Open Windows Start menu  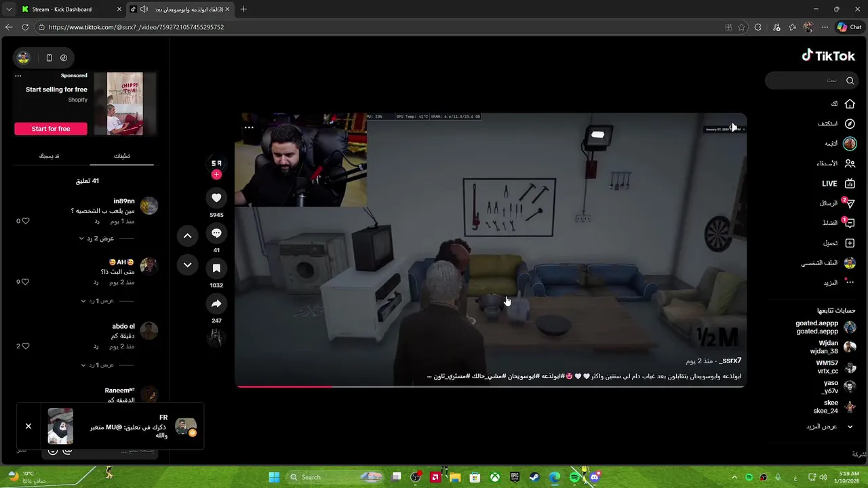[274, 477]
